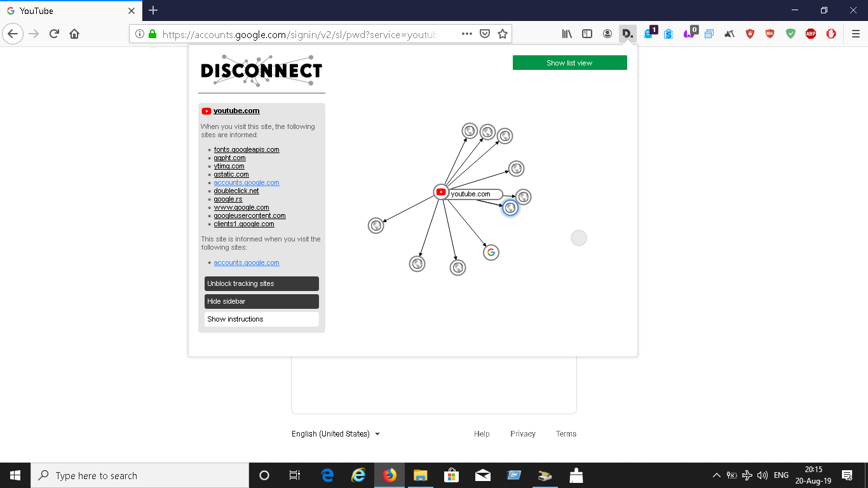
Task: Open the gstatic.com link
Action: coord(231,174)
